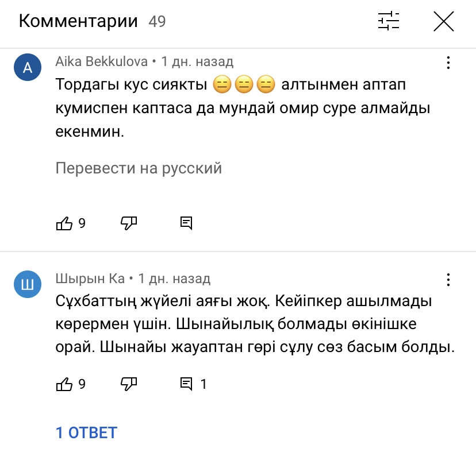Click the like count on Aika Bekkulova's comment
476x460 pixels.
coord(82,223)
